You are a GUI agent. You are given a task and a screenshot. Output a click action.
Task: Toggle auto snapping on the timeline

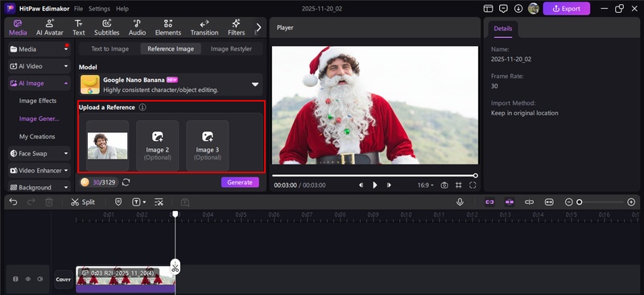pos(510,202)
